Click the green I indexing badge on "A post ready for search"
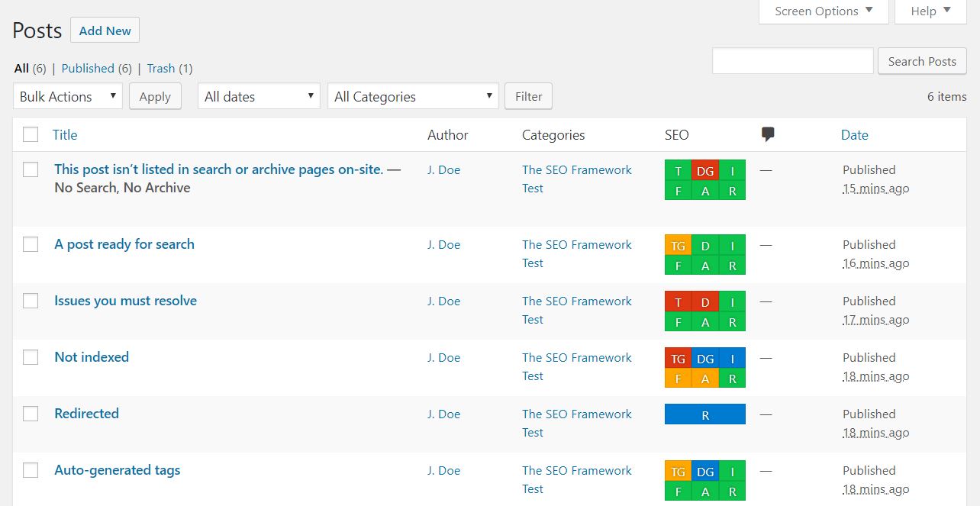The width and height of the screenshot is (980, 506). tap(732, 245)
